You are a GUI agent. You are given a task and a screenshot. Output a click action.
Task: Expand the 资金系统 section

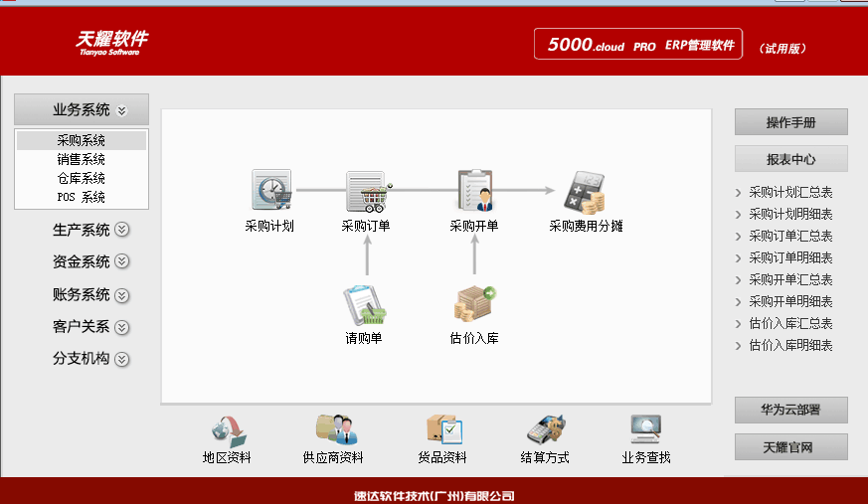click(x=90, y=261)
